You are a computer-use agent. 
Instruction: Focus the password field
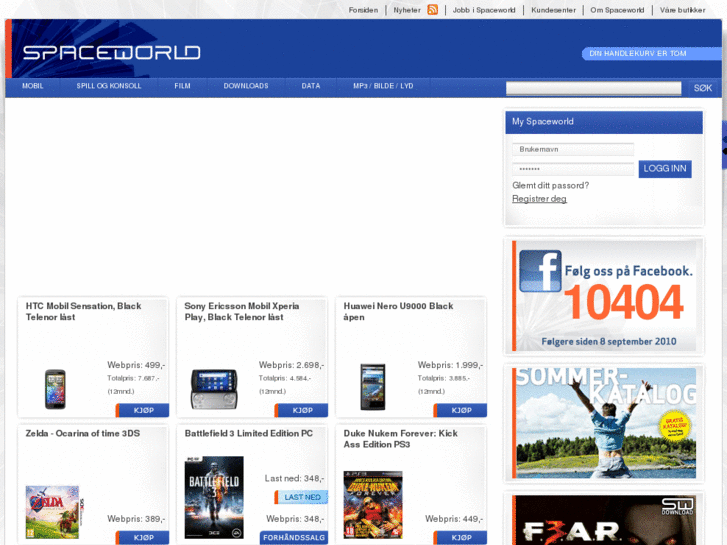click(573, 169)
